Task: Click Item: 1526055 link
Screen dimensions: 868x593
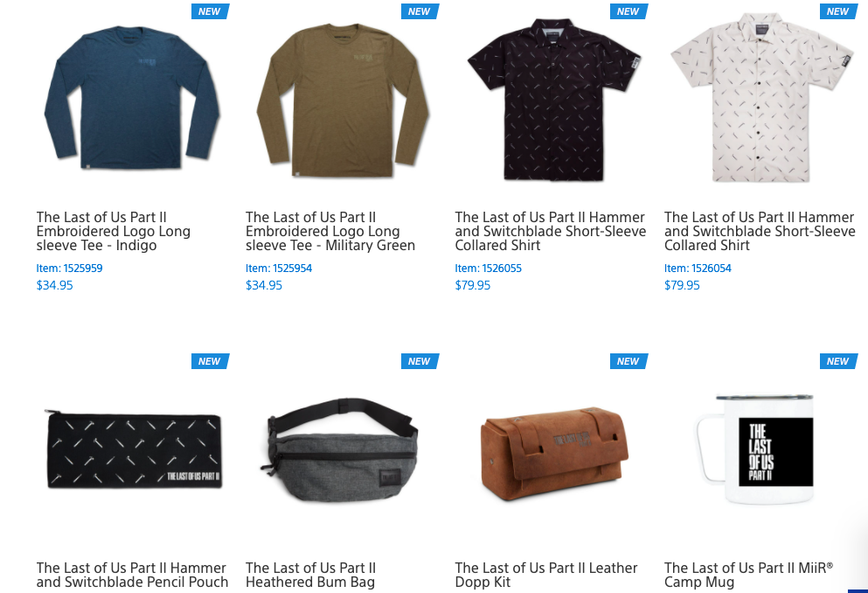Action: click(489, 269)
